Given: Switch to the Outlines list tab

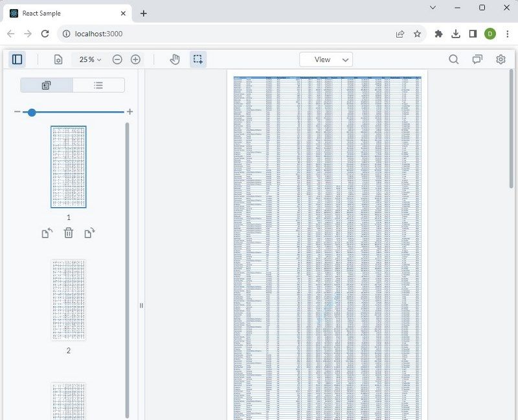Looking at the screenshot, I should coord(98,85).
